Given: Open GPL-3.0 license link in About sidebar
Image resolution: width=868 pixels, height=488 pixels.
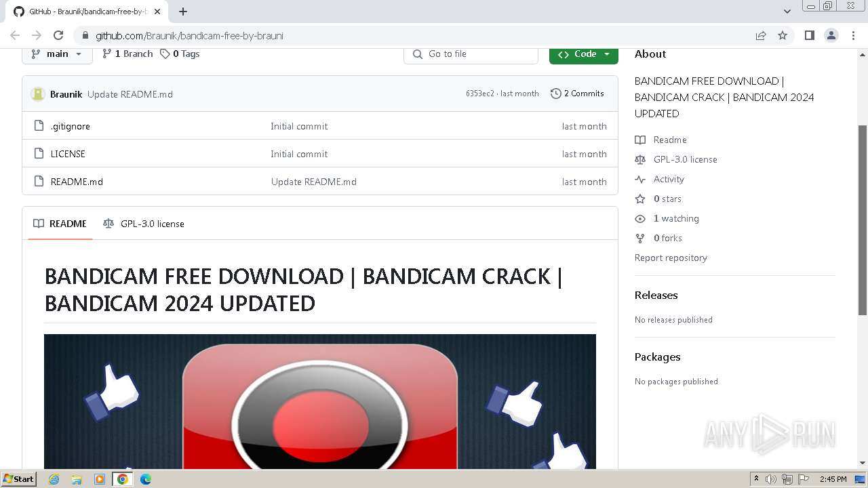Looking at the screenshot, I should (x=676, y=159).
